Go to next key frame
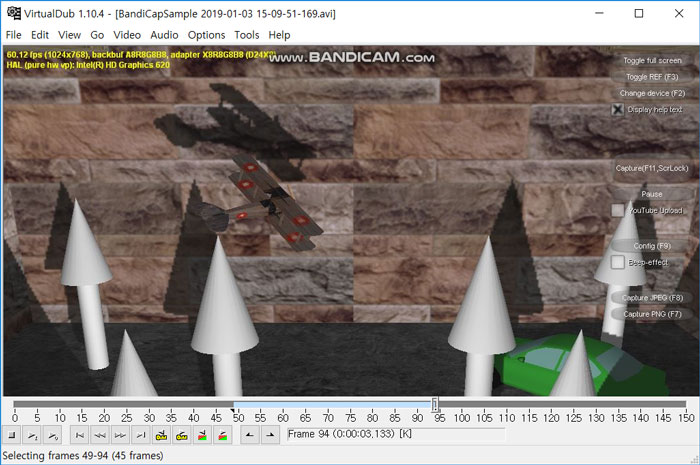The height and width of the screenshot is (465, 700). [182, 435]
